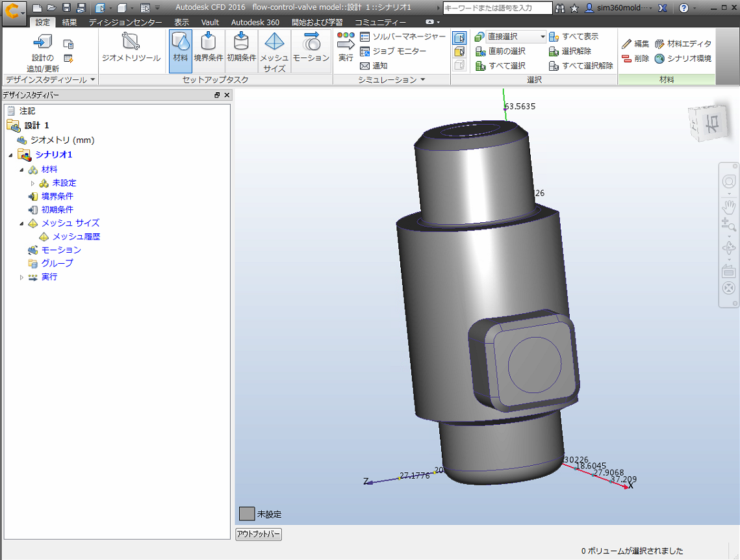This screenshot has height=560, width=740.
Task: Switch to the Vault tab
Action: pos(210,22)
